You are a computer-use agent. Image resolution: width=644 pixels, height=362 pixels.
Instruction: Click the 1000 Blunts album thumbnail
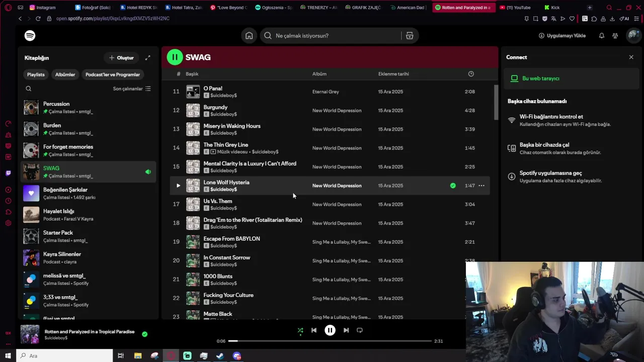click(193, 280)
